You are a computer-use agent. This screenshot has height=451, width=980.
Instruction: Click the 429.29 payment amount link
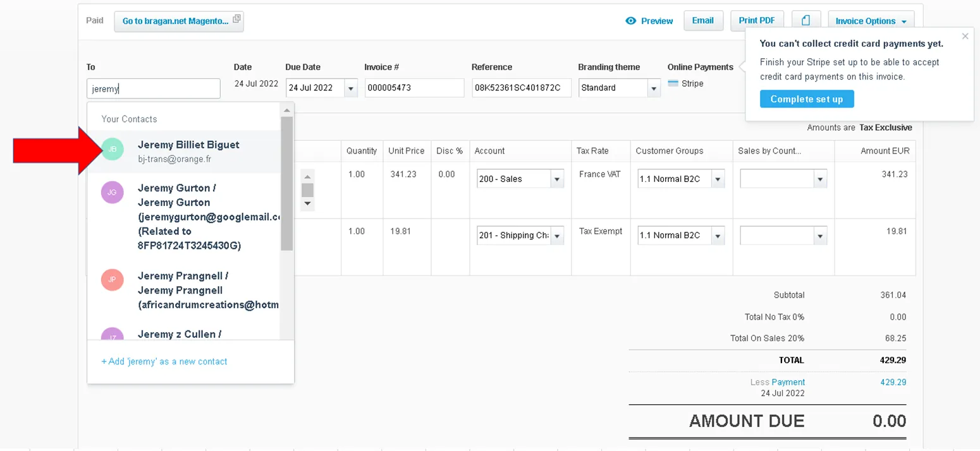click(x=893, y=382)
